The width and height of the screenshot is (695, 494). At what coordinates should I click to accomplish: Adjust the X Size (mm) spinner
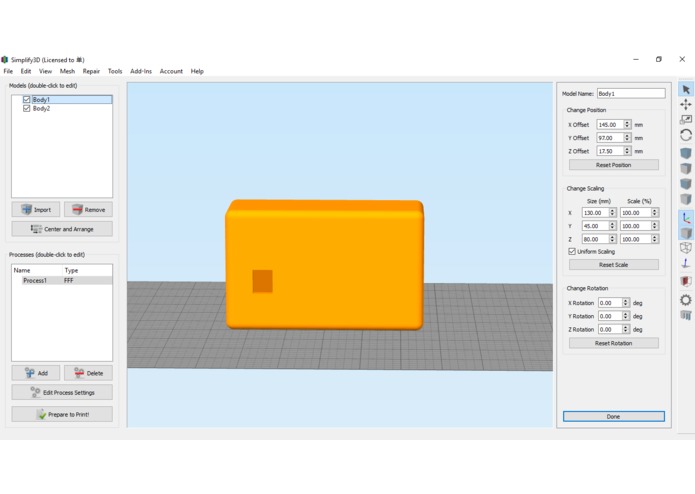coord(612,213)
